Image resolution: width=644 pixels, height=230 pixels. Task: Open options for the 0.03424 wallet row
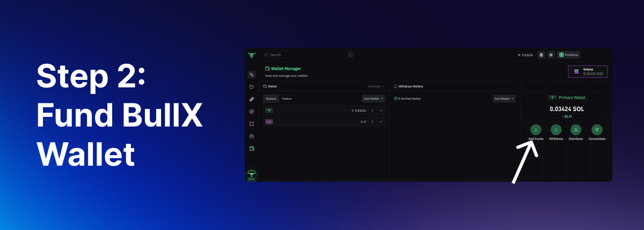click(x=372, y=110)
